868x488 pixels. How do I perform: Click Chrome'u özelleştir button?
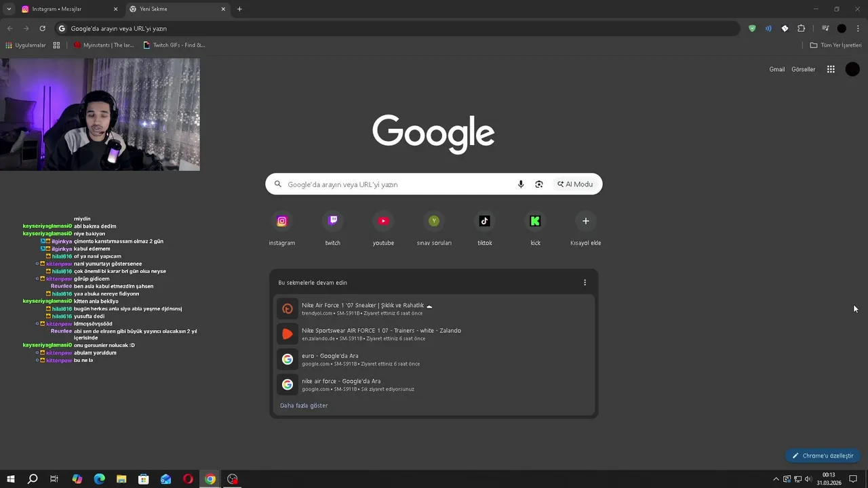click(823, 455)
